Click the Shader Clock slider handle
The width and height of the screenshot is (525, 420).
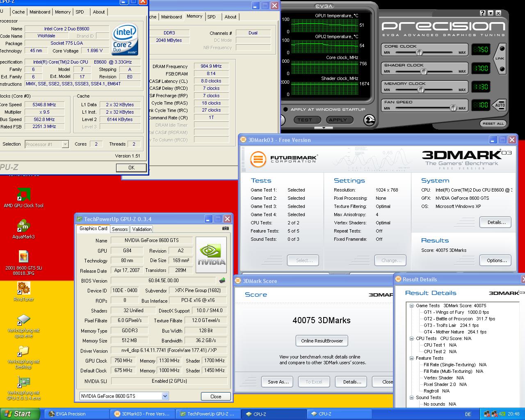pos(424,71)
